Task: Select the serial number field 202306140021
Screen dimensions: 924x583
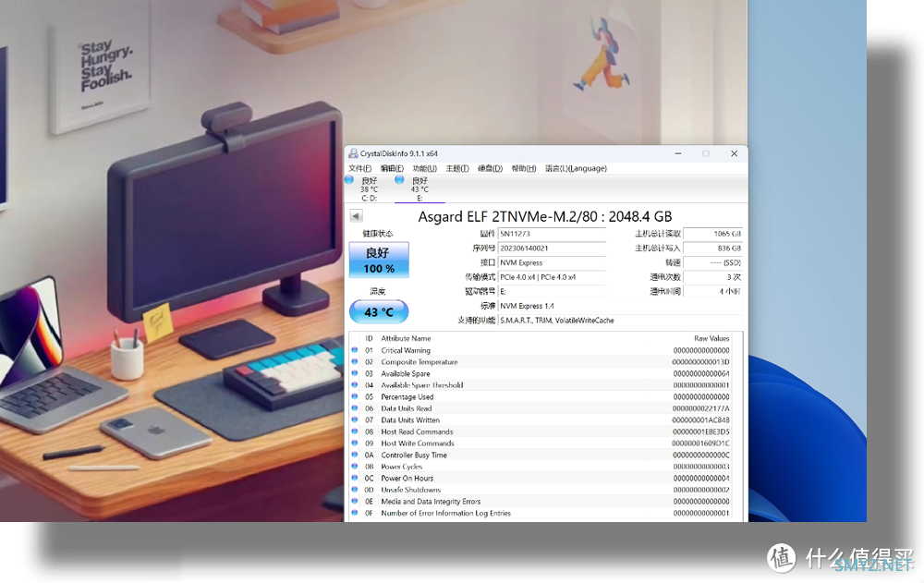Action: tap(552, 249)
